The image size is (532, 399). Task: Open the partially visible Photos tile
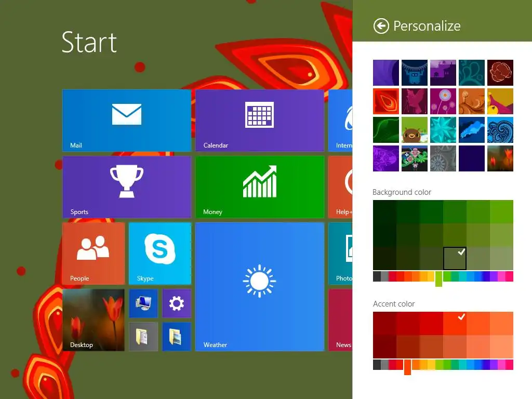pos(340,254)
